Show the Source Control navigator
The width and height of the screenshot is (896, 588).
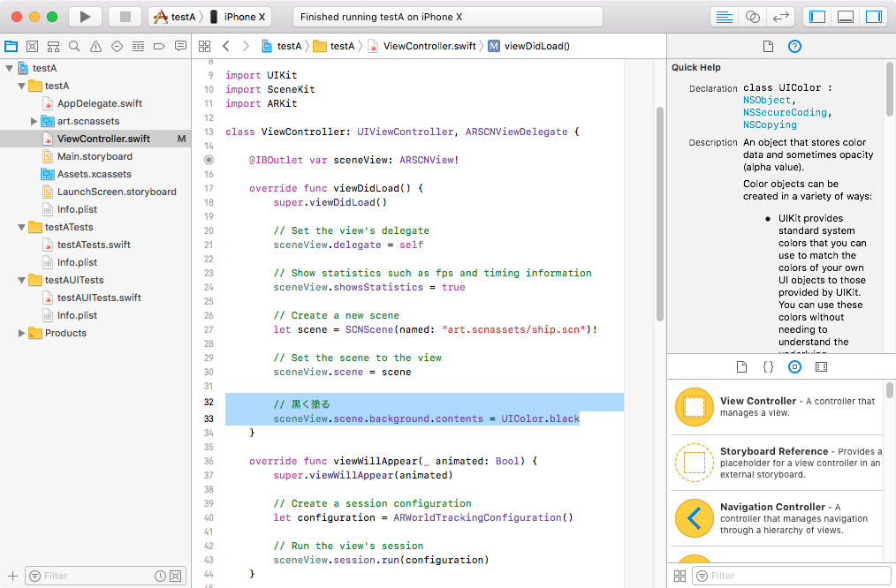coord(33,46)
